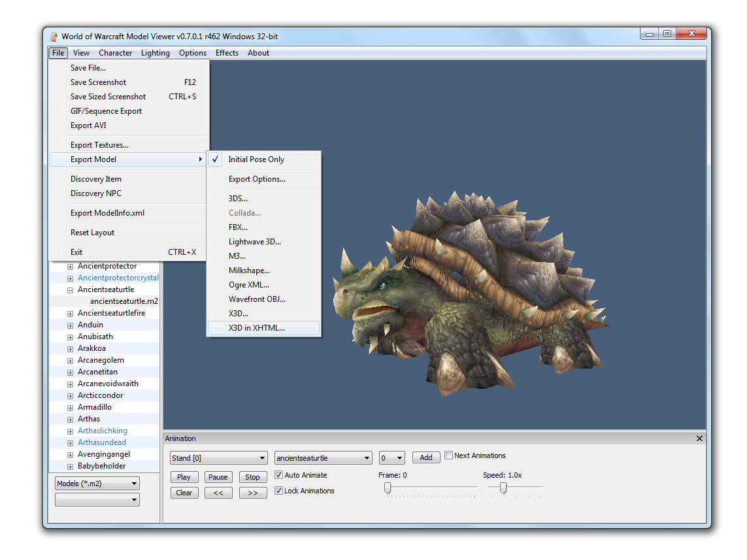Open the empty dropdown below Models filter
Image resolution: width=747 pixels, height=560 pixels.
click(x=97, y=499)
